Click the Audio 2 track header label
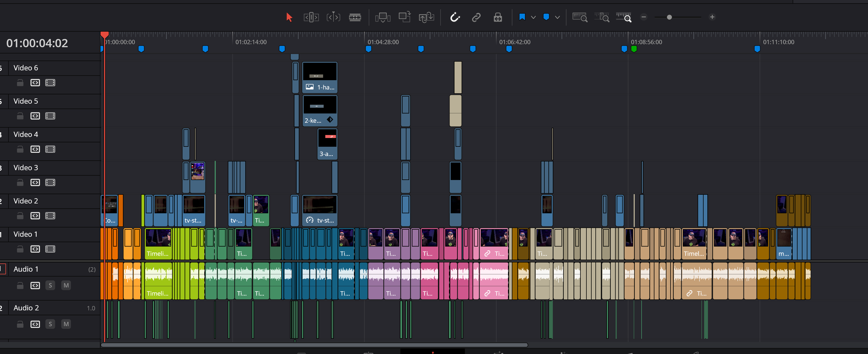 26,308
